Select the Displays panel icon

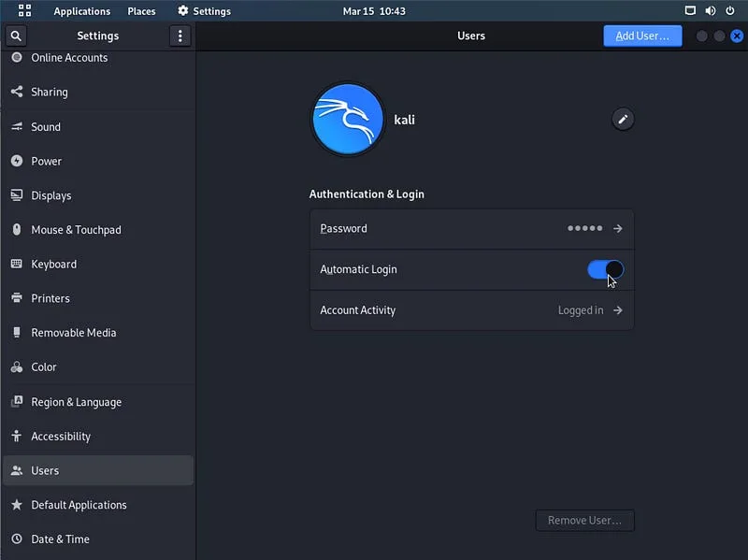click(x=19, y=195)
